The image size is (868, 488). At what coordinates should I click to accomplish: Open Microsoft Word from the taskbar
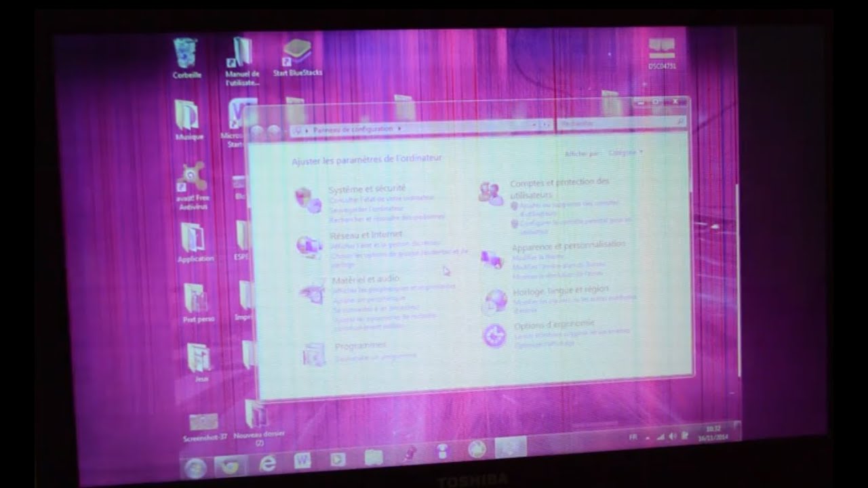[302, 460]
